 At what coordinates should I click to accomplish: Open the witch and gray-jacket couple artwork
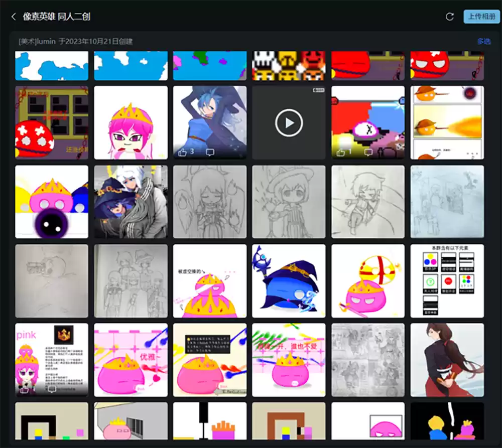(x=131, y=202)
